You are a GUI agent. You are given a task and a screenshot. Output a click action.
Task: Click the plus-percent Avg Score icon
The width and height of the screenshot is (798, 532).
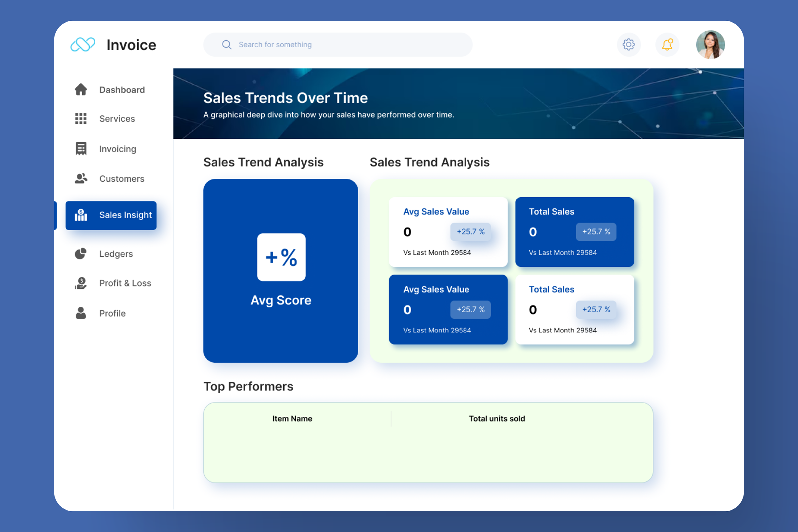[281, 257]
